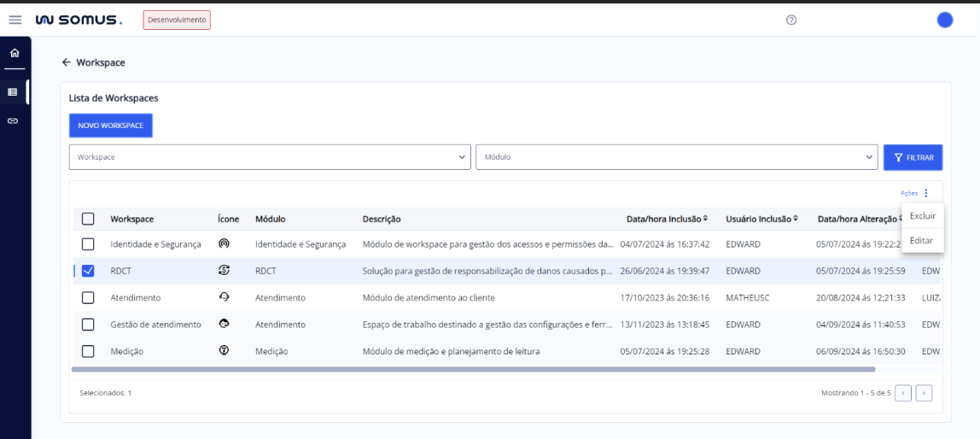
Task: Sort by Usuário Inclusão arrows
Action: (796, 219)
